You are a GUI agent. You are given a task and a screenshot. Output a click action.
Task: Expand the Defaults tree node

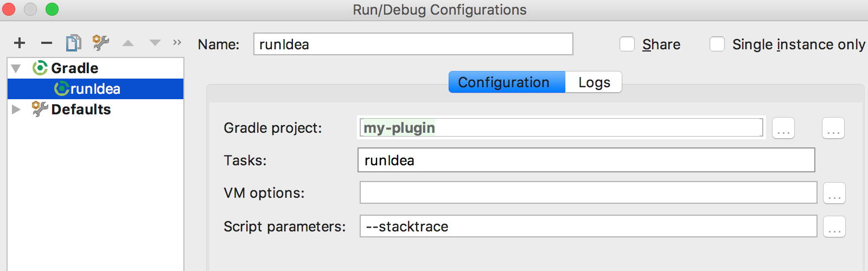click(x=16, y=109)
